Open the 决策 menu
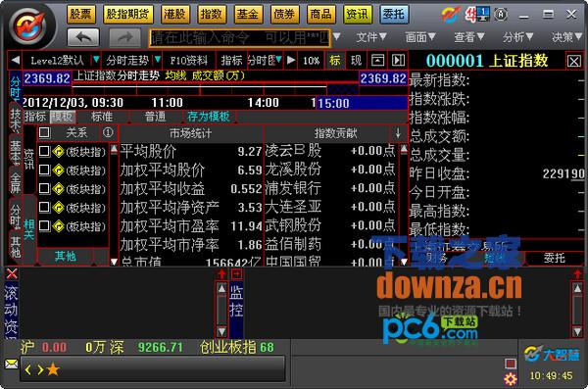Viewport: 588px width, 389px height. (566, 37)
